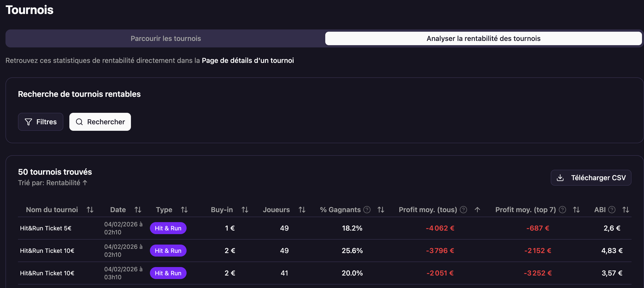644x288 pixels.
Task: Click Profit moy. (tous) sort arrow
Action: pos(477,209)
